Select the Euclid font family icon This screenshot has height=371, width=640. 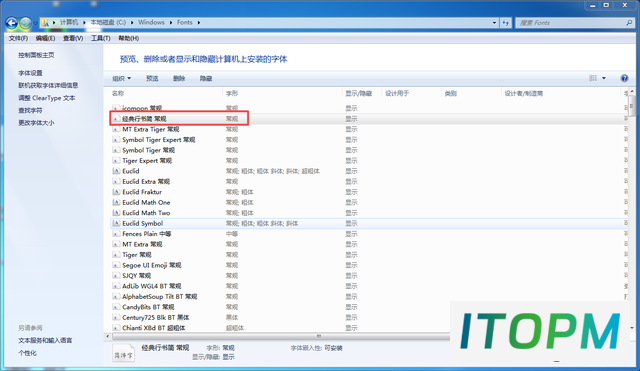click(x=116, y=171)
